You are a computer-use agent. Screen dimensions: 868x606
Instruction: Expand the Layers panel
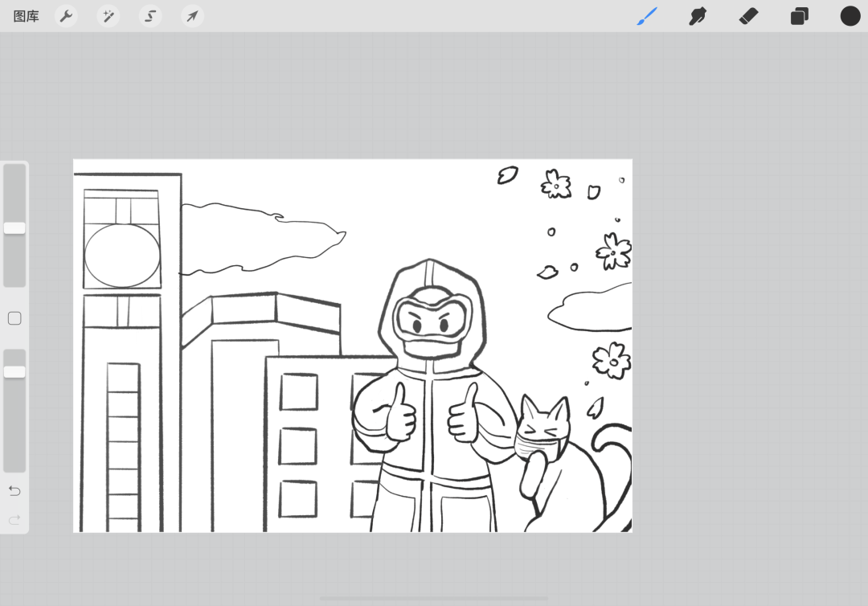pos(799,16)
